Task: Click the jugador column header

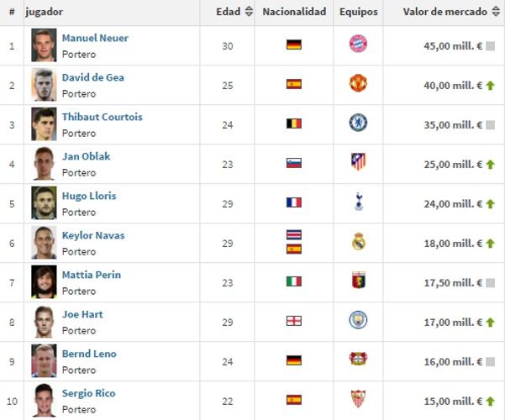Action: coord(44,13)
